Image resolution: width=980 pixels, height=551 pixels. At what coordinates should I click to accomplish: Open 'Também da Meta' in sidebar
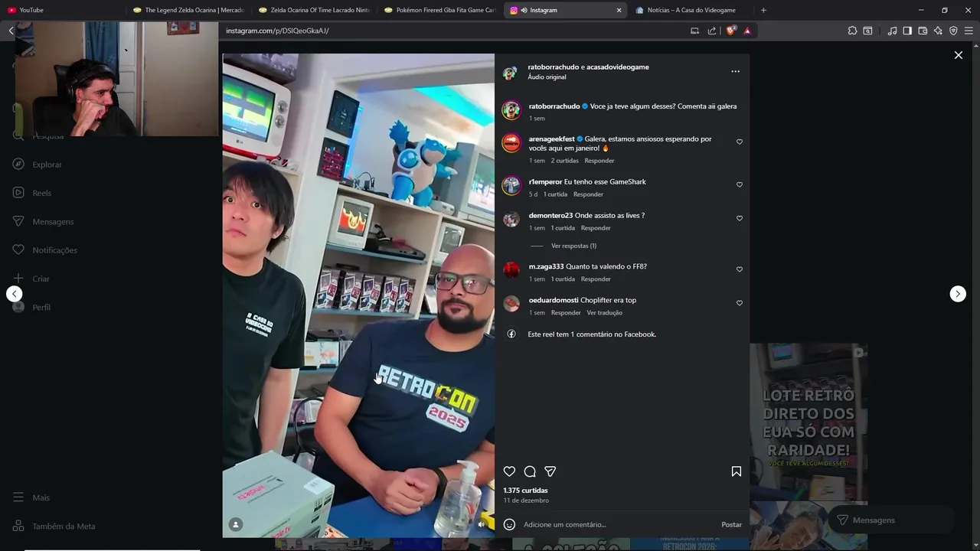pyautogui.click(x=54, y=527)
